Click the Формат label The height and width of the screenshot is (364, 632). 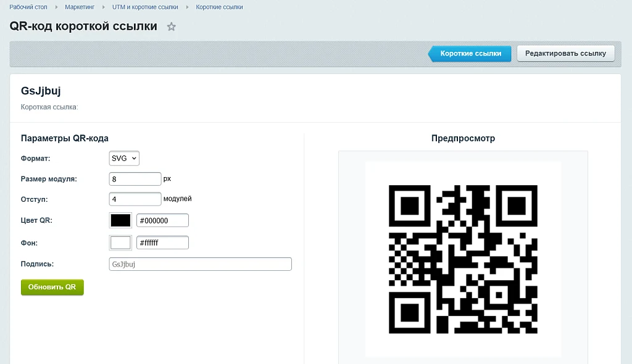[35, 159]
